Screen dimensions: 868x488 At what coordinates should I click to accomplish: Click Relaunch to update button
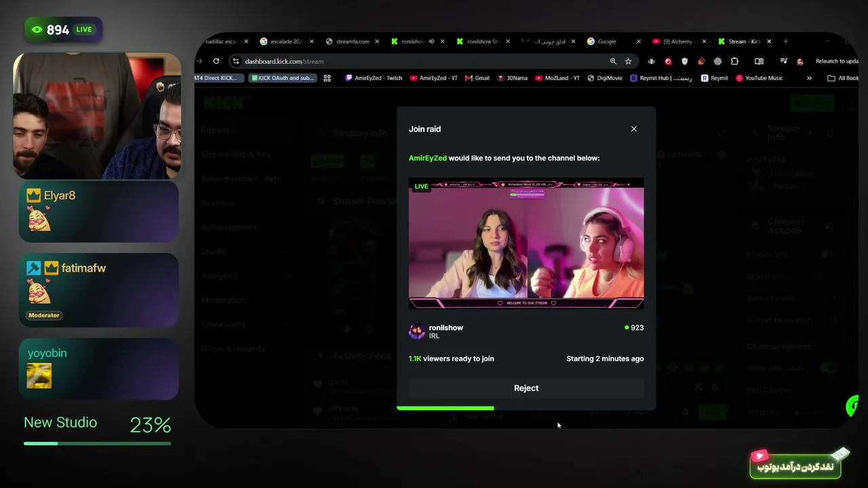click(837, 61)
